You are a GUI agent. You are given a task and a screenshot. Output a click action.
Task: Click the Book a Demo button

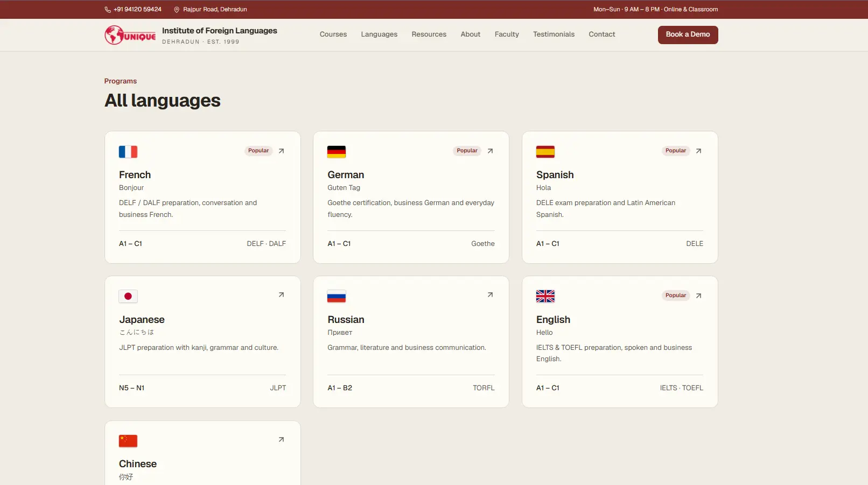(688, 35)
